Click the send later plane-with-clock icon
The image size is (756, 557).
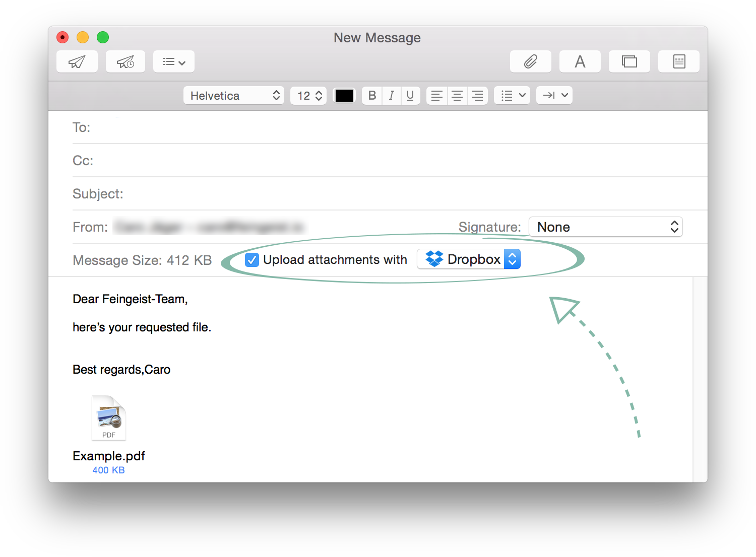pyautogui.click(x=125, y=61)
